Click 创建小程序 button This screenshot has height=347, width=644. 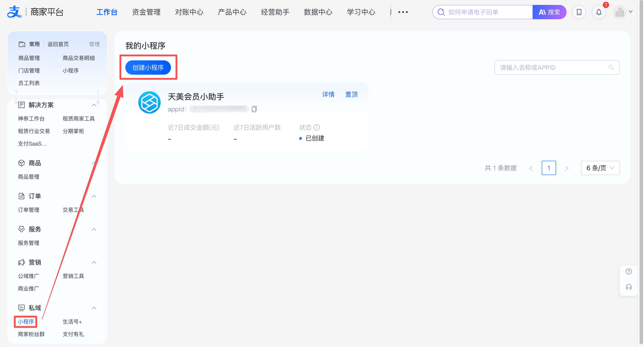(x=148, y=68)
